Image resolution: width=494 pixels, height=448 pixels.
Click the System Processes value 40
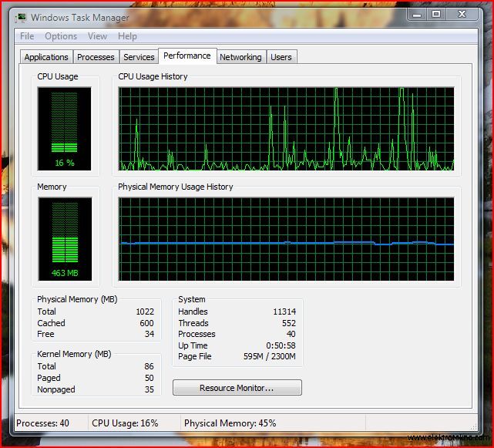click(x=291, y=334)
